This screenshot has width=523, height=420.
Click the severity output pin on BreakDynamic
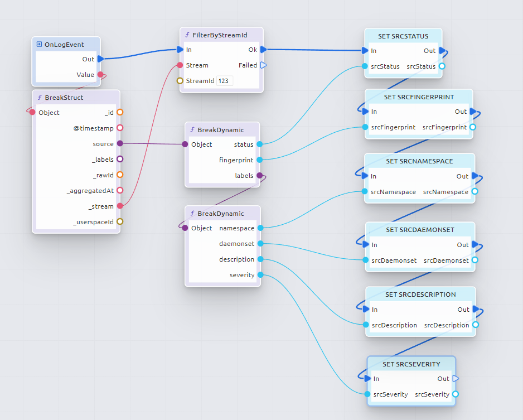[260, 275]
